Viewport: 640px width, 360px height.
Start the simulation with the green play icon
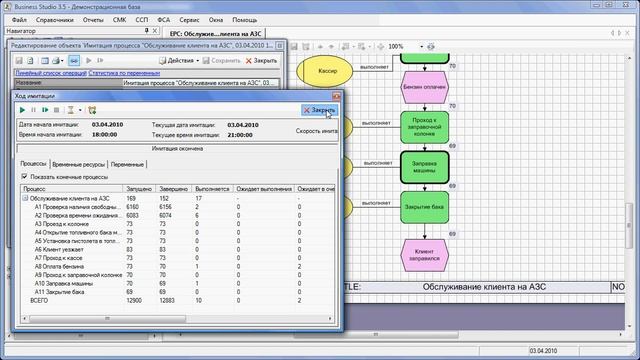point(22,110)
